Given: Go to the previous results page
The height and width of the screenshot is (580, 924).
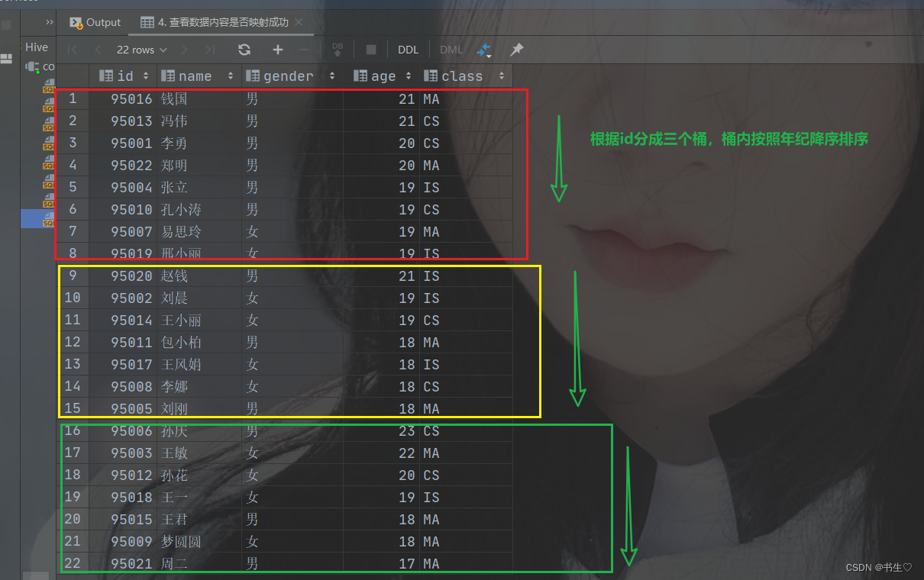Looking at the screenshot, I should (x=99, y=50).
